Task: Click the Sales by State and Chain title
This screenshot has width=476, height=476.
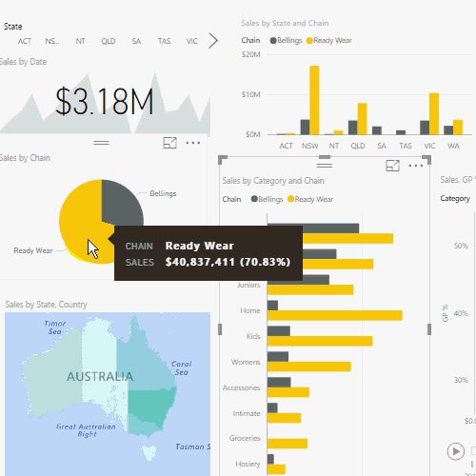Action: pos(285,23)
